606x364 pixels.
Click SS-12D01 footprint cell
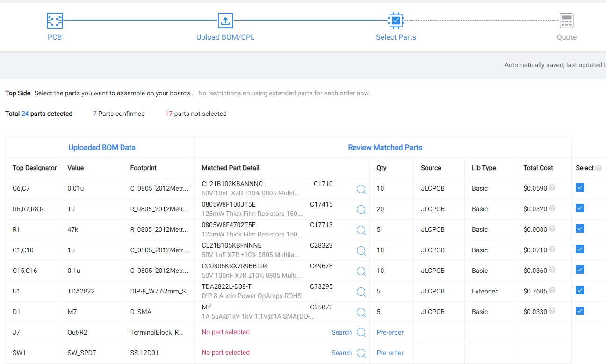pyautogui.click(x=144, y=353)
